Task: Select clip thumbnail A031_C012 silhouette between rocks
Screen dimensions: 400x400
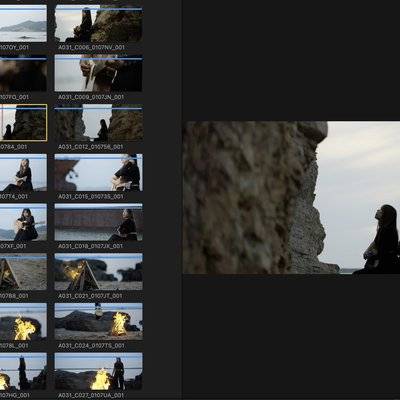Action: coord(99,123)
